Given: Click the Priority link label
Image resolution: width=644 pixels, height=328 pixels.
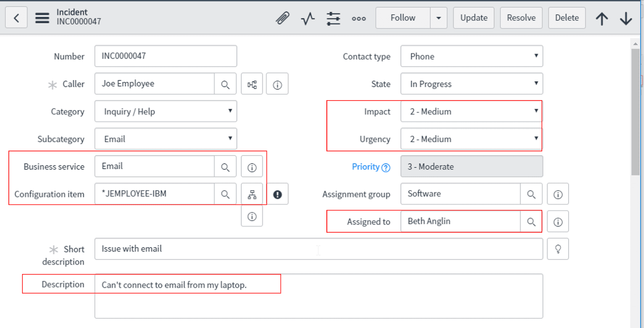Looking at the screenshot, I should tap(365, 167).
